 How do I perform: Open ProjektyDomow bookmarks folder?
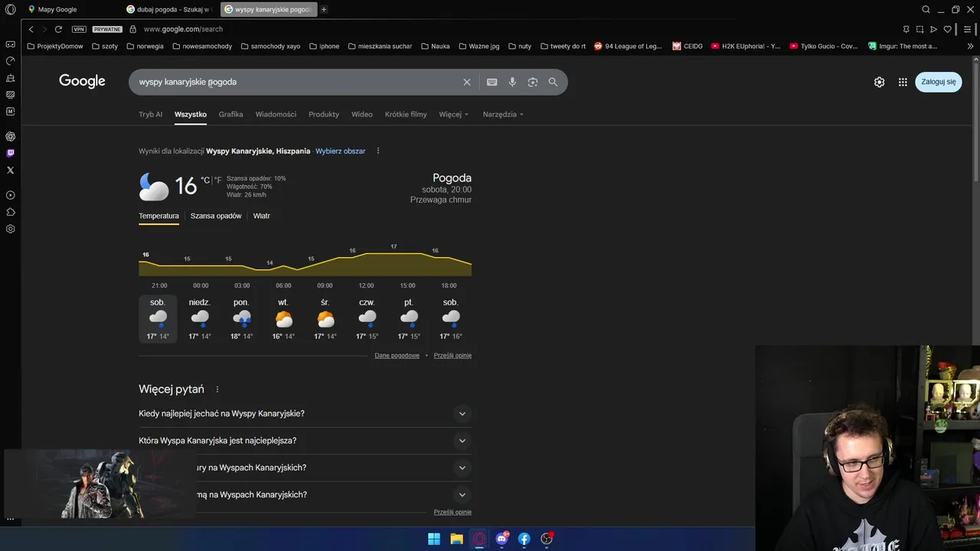click(x=54, y=46)
